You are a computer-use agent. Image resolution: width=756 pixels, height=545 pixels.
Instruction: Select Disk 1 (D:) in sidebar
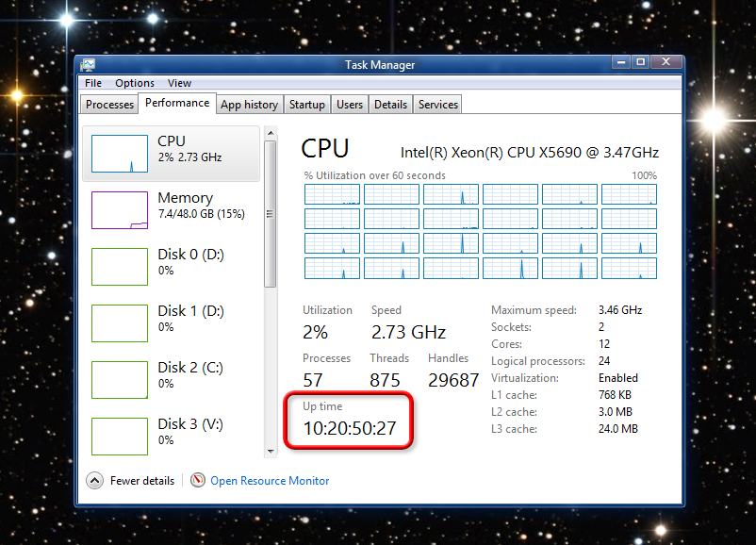coord(120,322)
